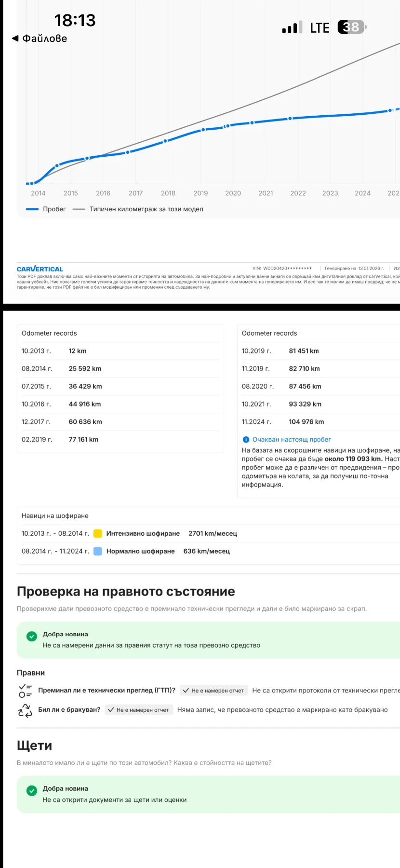Click green checkmark in legal status notice

32,637
